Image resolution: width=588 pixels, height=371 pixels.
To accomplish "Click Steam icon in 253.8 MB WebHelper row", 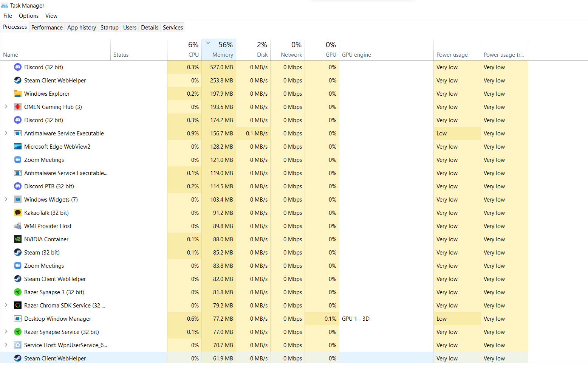I will click(18, 80).
